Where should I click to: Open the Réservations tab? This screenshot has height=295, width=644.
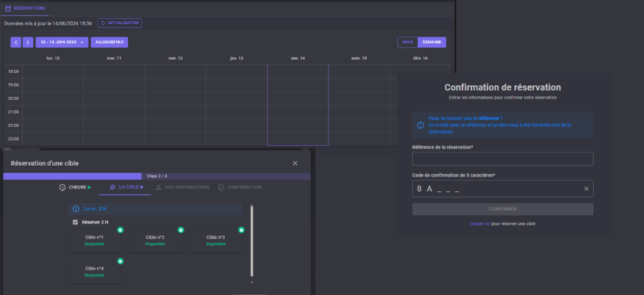(x=25, y=8)
